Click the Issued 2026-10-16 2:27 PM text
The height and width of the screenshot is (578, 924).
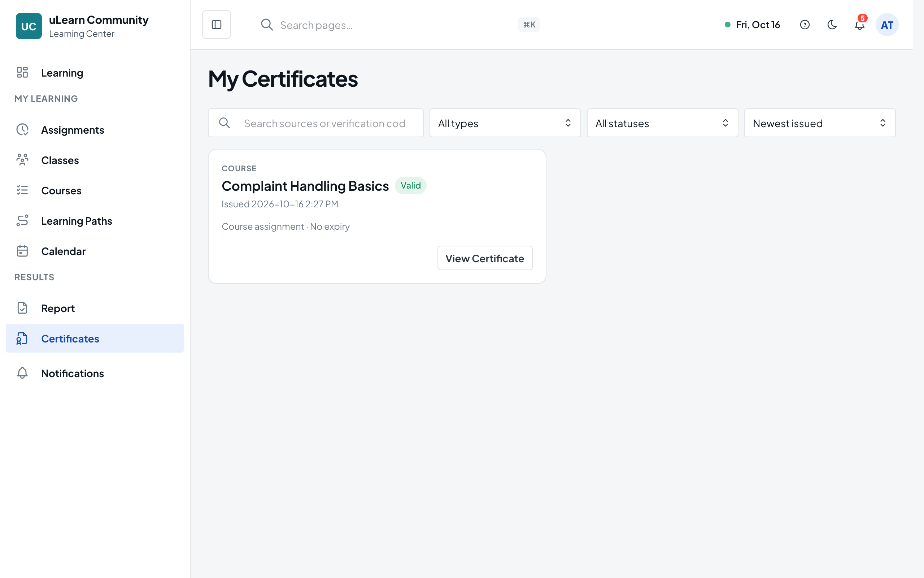coord(280,204)
